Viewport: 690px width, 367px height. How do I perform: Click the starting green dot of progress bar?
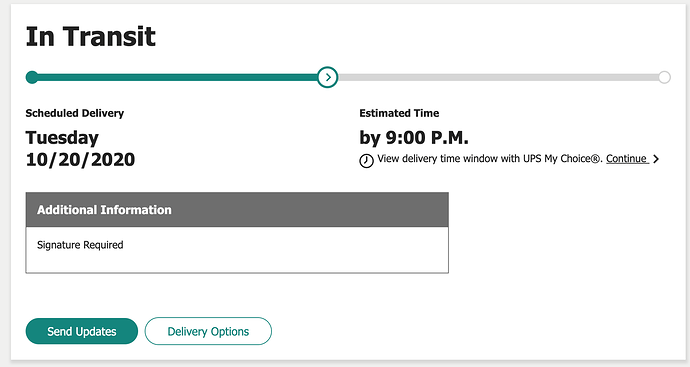(x=32, y=77)
